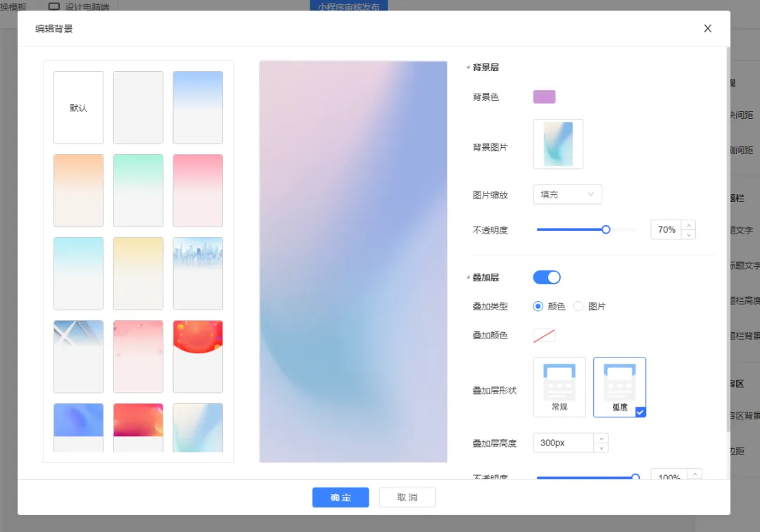Pick the pink petals background template

click(138, 357)
